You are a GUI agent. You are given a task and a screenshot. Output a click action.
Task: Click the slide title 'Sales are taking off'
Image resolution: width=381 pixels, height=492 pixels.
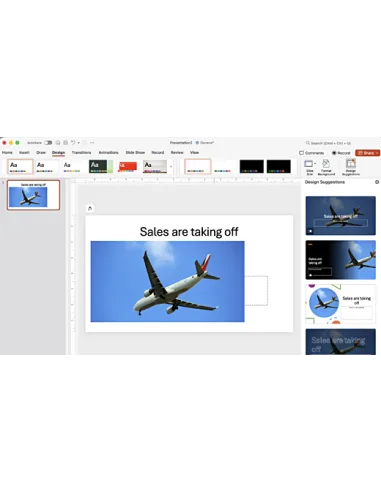[189, 232]
